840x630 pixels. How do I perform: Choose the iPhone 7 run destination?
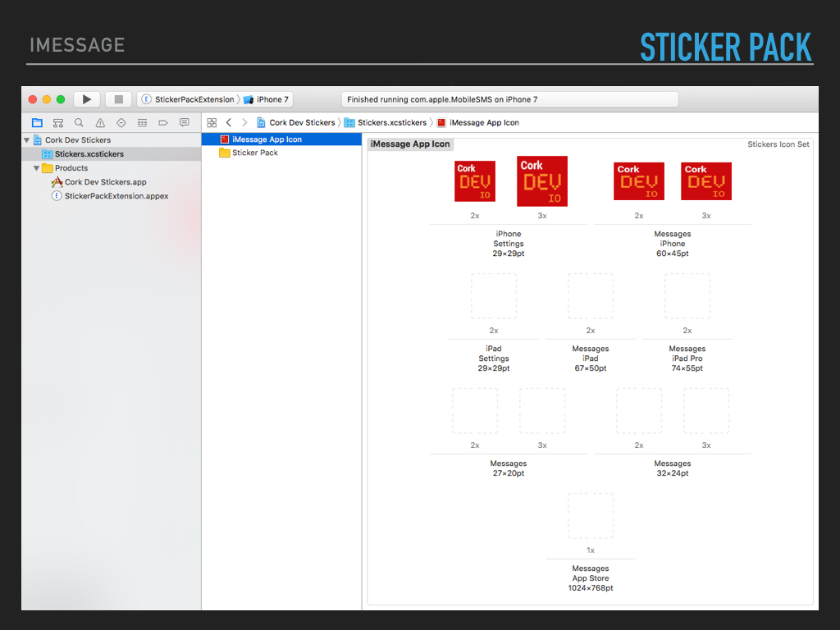267,99
